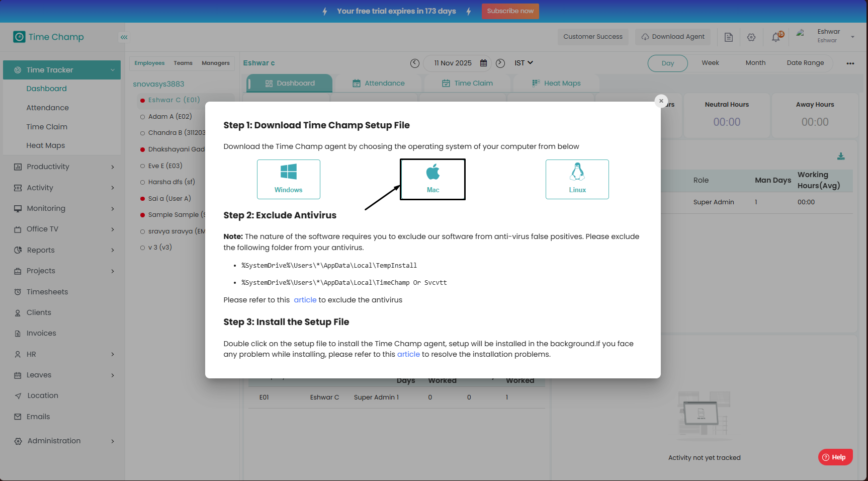Select employee Harsha dfs (sf)
The height and width of the screenshot is (481, 868).
171,182
